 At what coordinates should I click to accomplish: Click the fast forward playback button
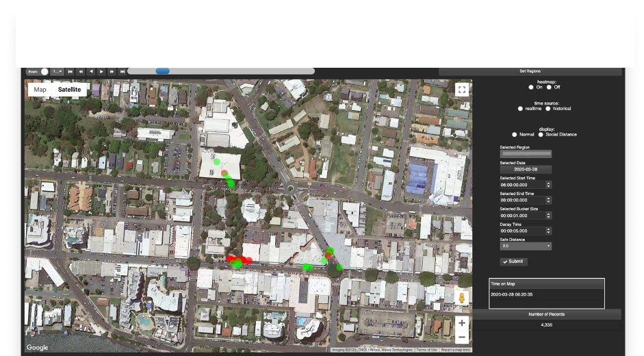112,71
